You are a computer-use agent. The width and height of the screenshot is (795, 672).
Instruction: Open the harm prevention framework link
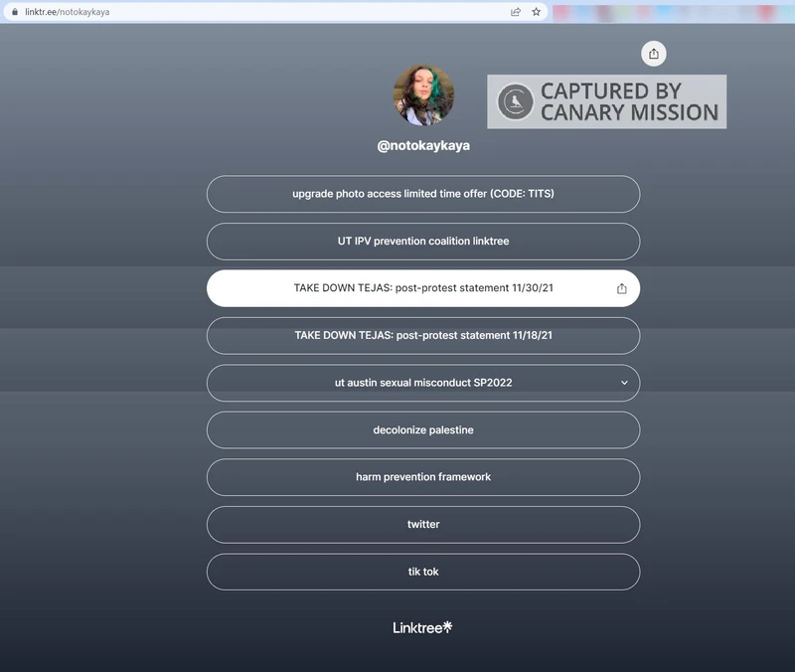click(422, 477)
